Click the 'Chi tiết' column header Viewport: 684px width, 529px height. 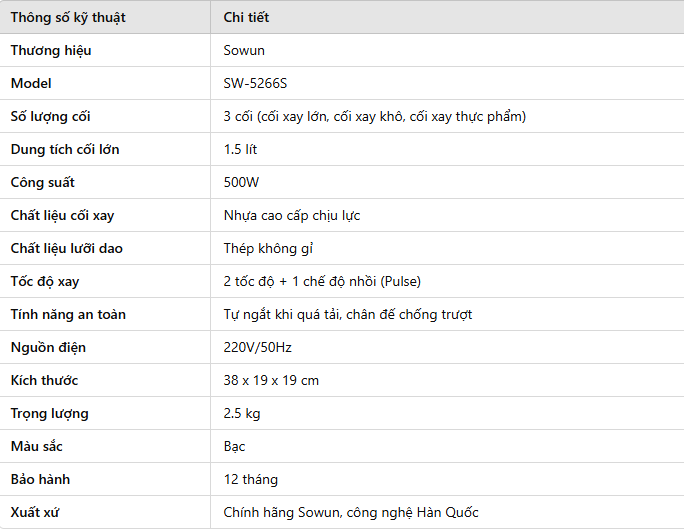(x=246, y=17)
